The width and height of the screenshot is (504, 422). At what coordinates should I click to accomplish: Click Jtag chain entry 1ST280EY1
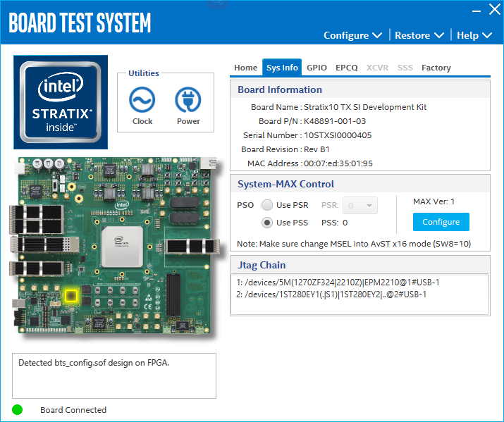pos(331,294)
